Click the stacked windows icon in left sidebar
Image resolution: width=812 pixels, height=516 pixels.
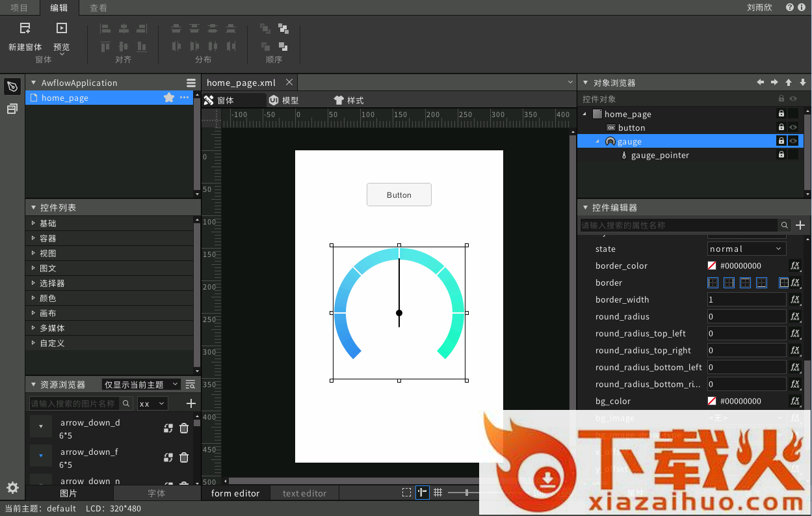pos(12,109)
